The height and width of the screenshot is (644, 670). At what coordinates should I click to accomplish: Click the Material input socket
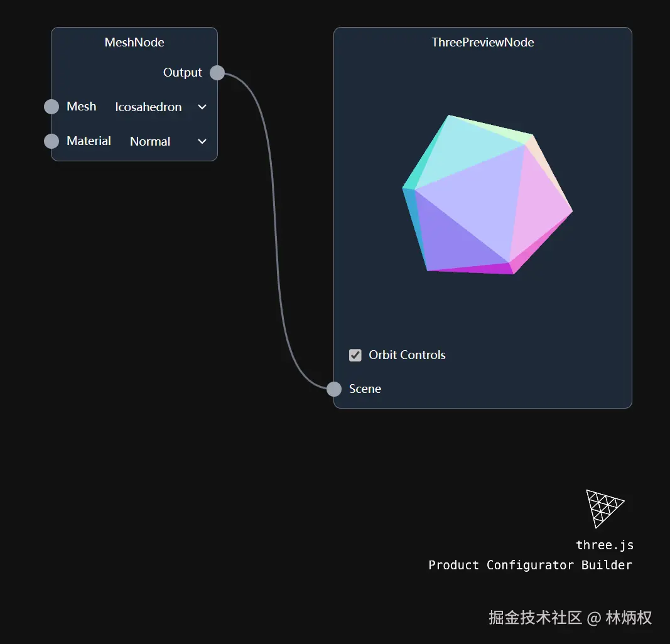coord(51,141)
